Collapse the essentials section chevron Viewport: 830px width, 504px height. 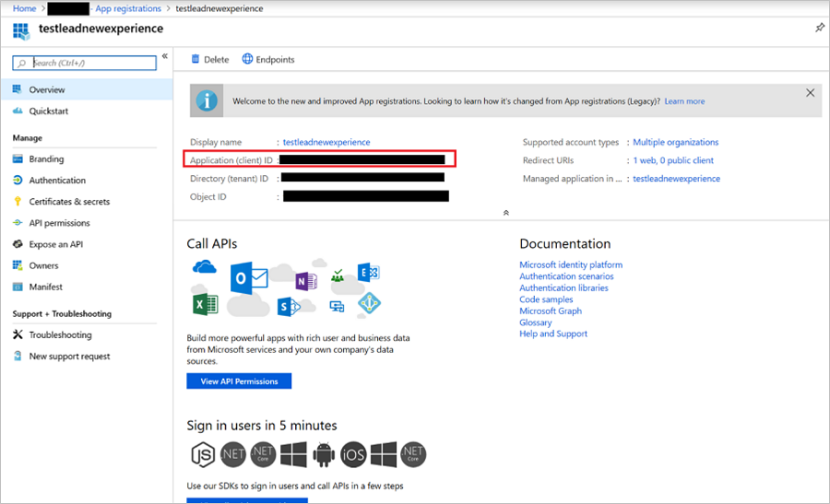(505, 213)
